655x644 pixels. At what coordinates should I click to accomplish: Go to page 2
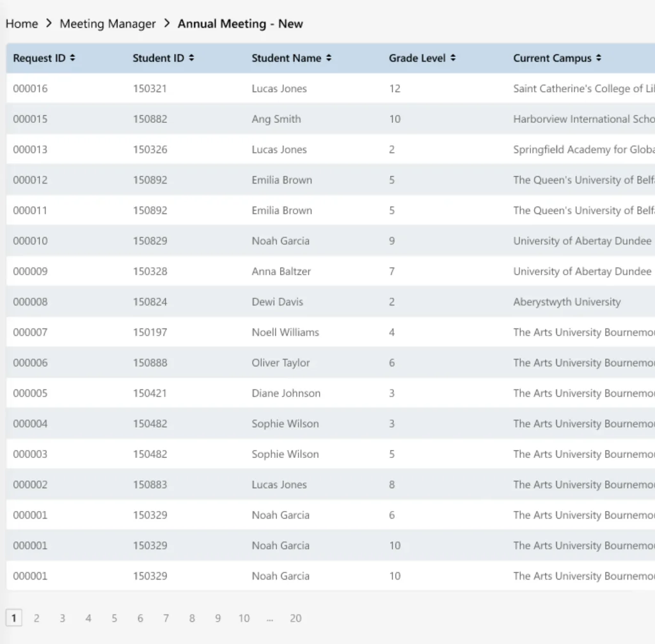(x=36, y=618)
